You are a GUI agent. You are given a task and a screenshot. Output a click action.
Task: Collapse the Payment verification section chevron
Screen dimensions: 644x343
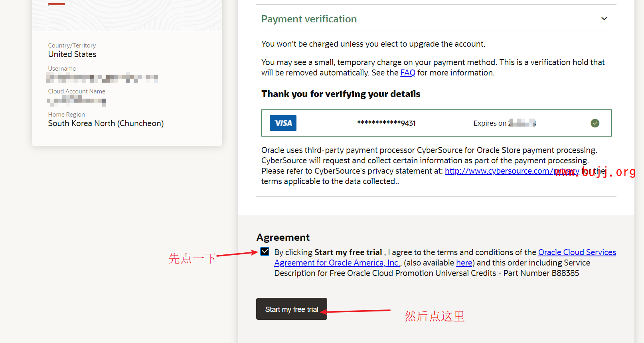[x=604, y=19]
